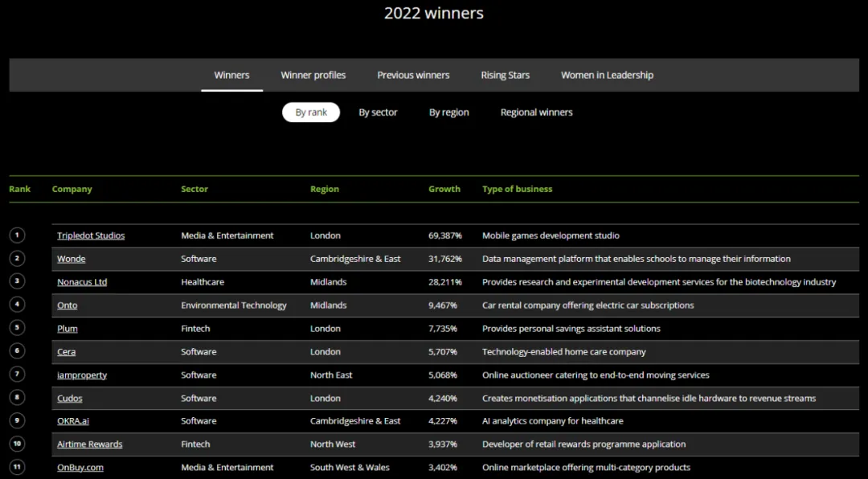Open the OKRA.ai company link
The image size is (868, 479).
[x=73, y=421]
